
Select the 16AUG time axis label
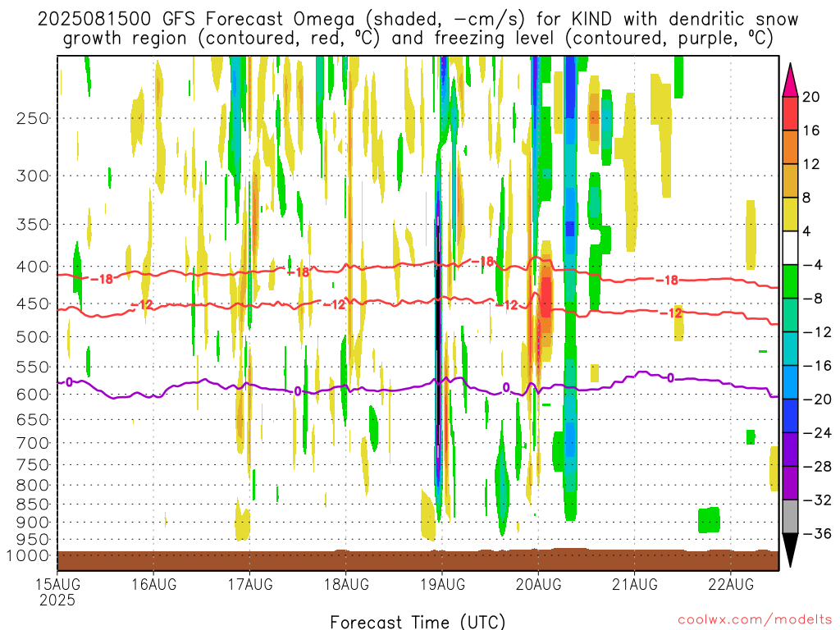(153, 584)
